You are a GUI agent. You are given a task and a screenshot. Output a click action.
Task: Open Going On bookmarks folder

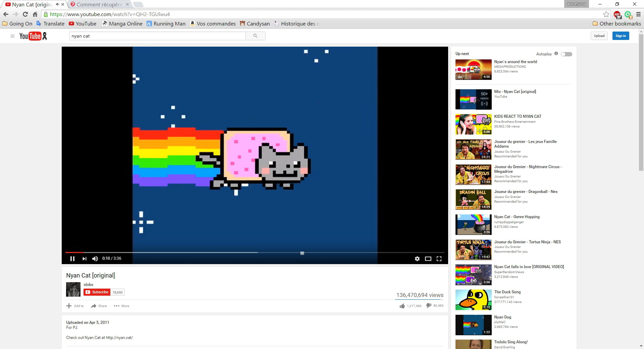point(17,23)
